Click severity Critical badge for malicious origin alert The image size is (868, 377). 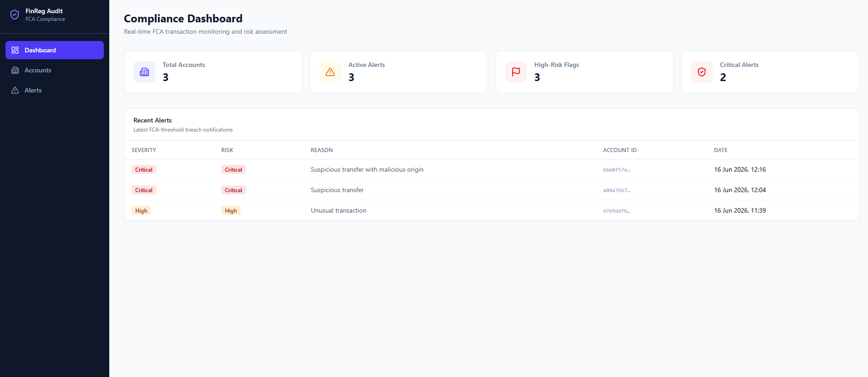144,169
